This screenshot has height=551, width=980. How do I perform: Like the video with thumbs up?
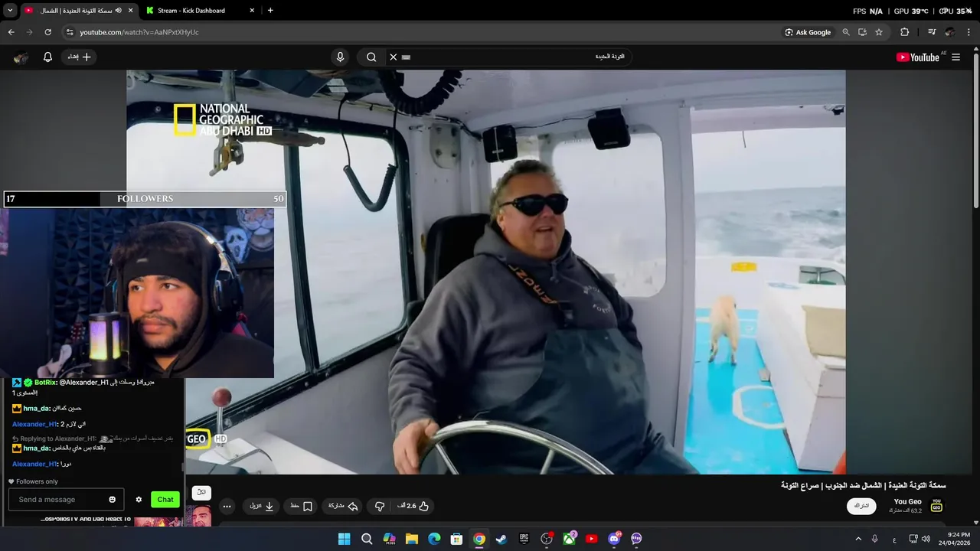(413, 506)
